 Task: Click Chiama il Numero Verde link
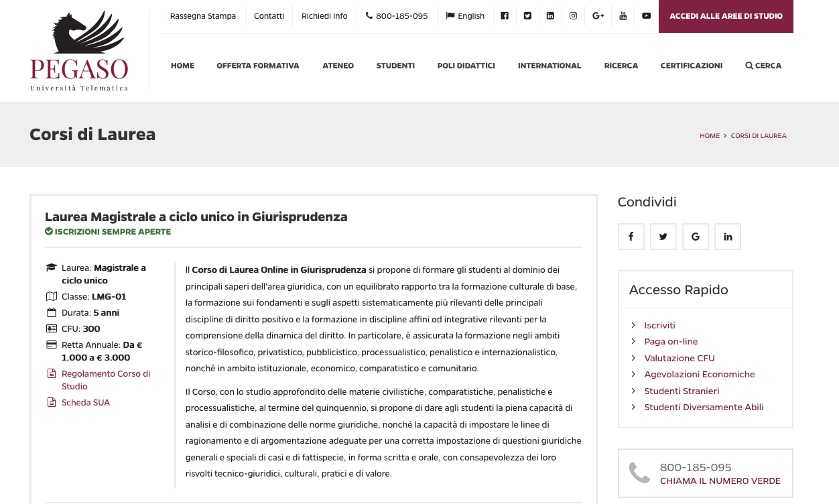[x=720, y=481]
